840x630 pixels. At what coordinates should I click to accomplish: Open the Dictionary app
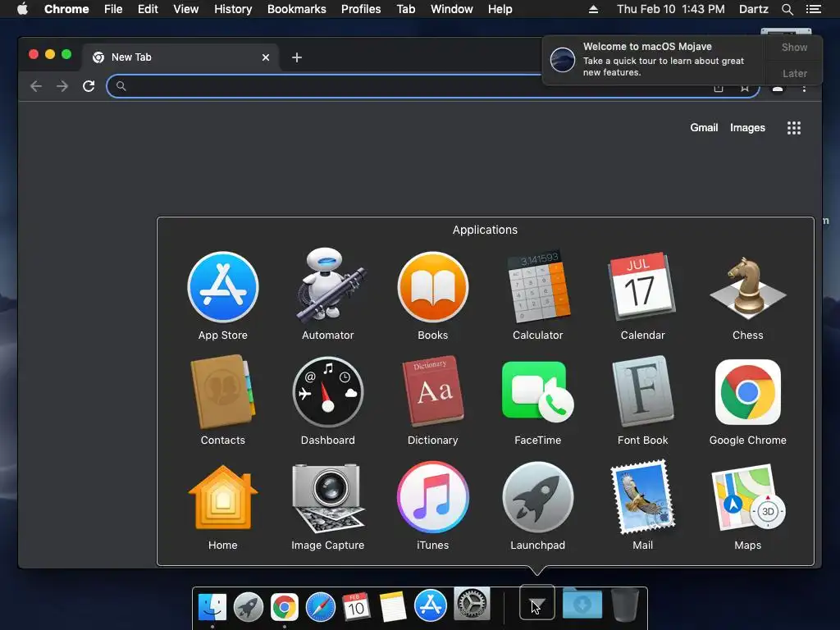coord(433,391)
